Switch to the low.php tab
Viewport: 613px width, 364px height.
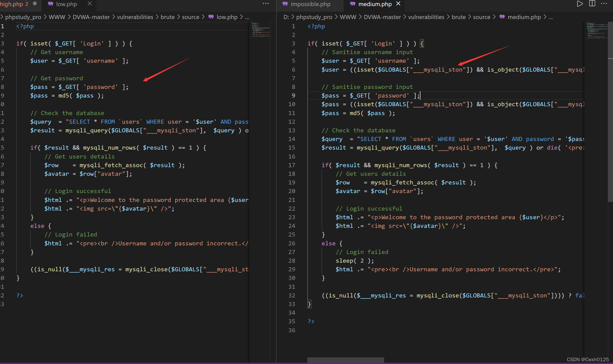[66, 4]
